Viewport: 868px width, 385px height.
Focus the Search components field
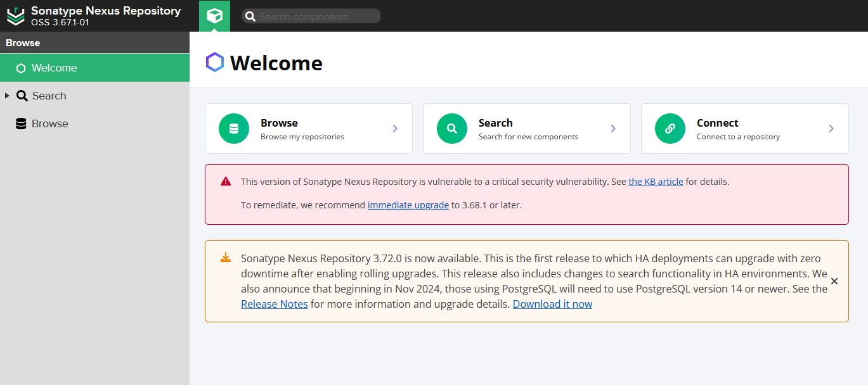click(x=311, y=16)
